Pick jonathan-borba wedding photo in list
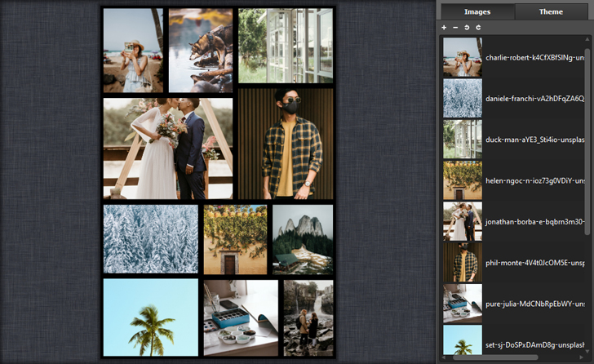Image resolution: width=594 pixels, height=364 pixels. (514, 222)
